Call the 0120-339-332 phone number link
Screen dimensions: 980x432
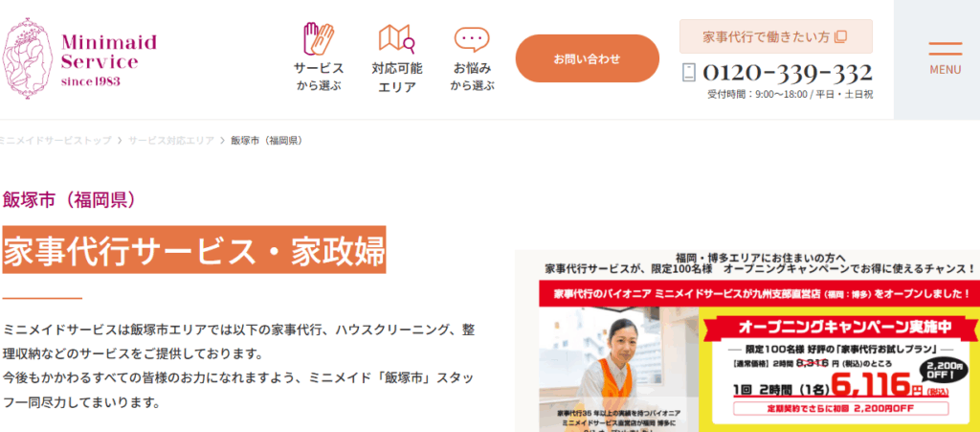point(788,73)
